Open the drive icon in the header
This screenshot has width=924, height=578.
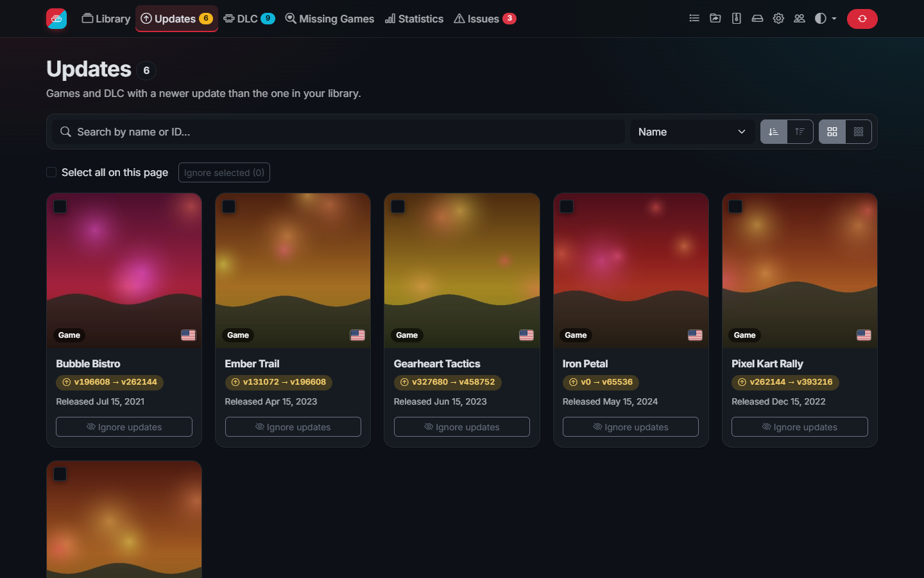click(757, 19)
